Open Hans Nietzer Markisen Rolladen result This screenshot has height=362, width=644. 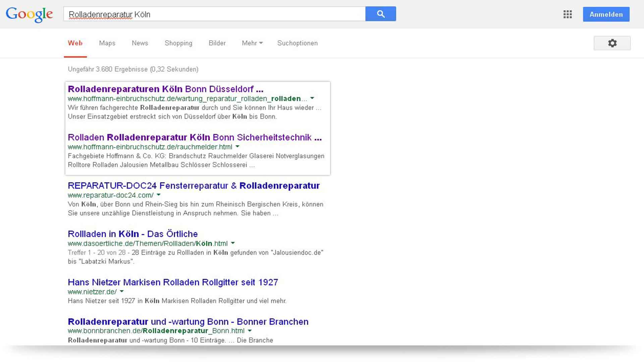tap(173, 282)
